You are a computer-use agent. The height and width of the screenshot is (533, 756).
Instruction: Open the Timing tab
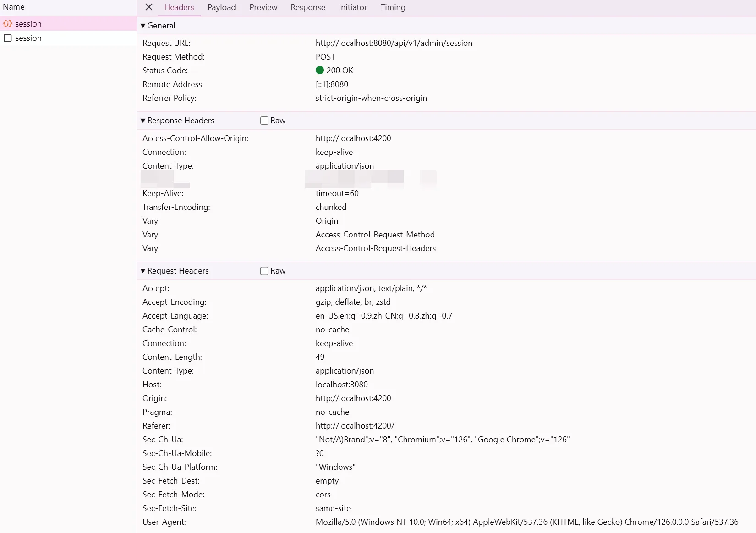click(x=393, y=7)
